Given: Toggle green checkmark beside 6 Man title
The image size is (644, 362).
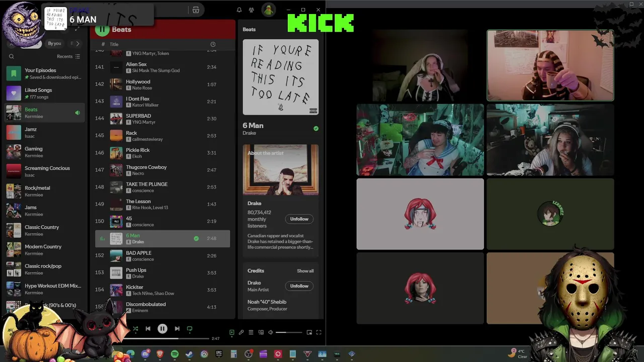Looking at the screenshot, I should click(x=316, y=129).
